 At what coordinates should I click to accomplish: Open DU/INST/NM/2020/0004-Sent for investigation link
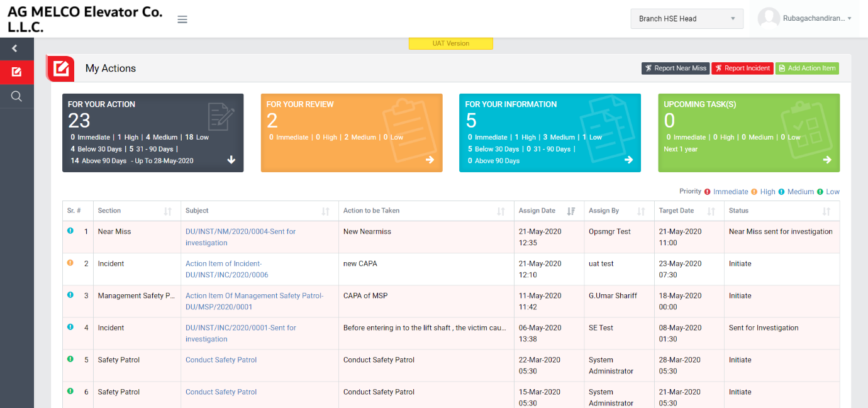click(240, 237)
